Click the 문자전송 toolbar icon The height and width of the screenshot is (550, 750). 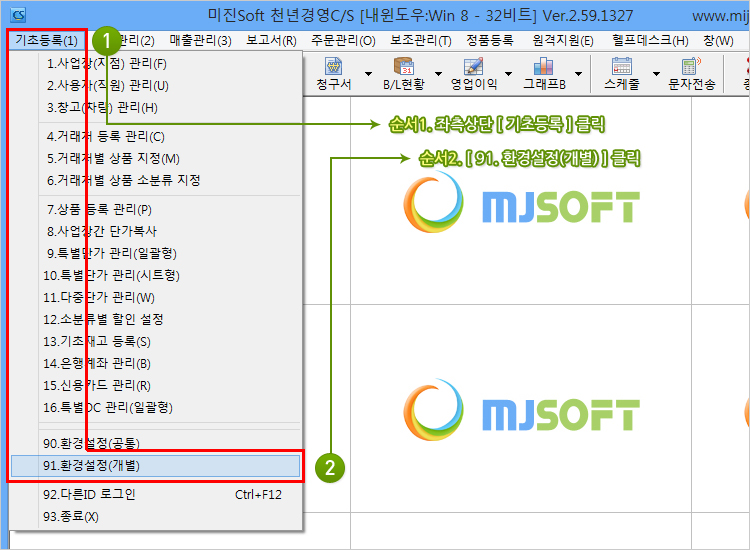[x=691, y=74]
